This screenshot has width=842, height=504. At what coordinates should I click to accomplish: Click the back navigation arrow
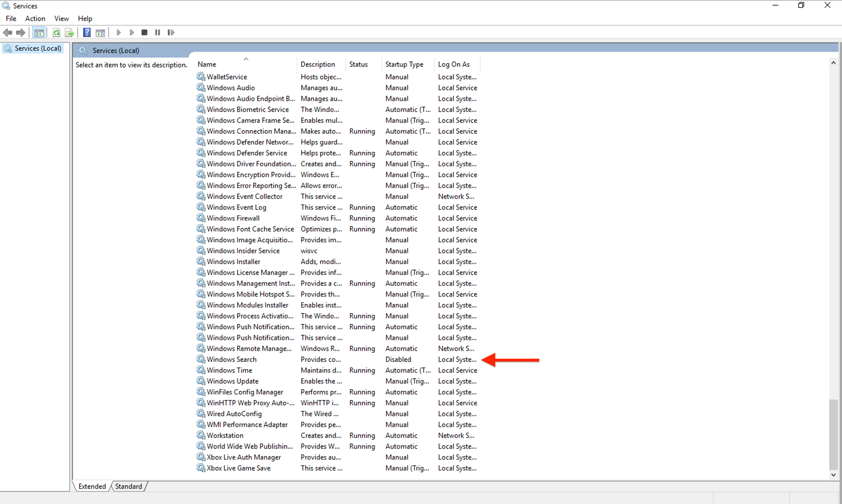tap(8, 32)
